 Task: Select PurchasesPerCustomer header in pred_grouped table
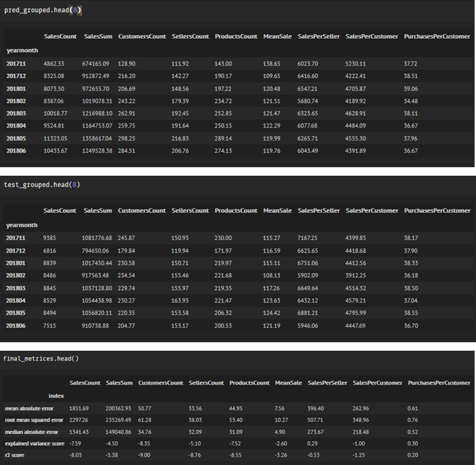pyautogui.click(x=437, y=37)
